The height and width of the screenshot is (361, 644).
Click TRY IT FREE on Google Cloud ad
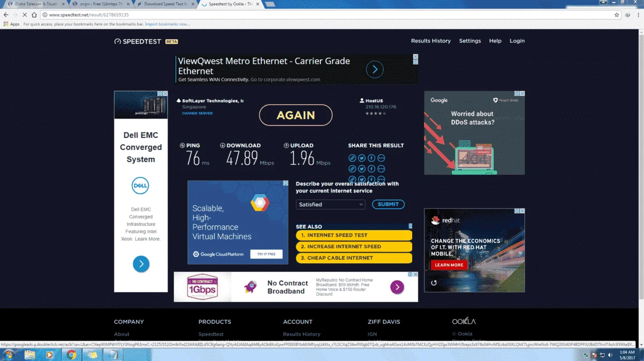[x=266, y=254]
